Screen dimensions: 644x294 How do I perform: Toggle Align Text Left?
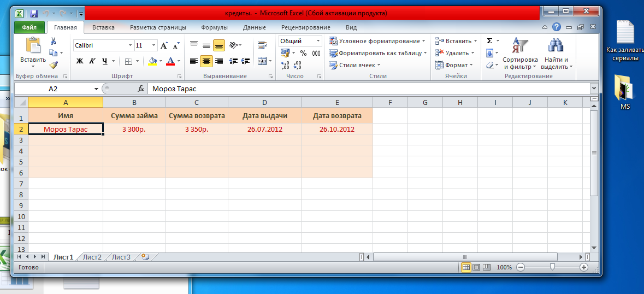[194, 61]
